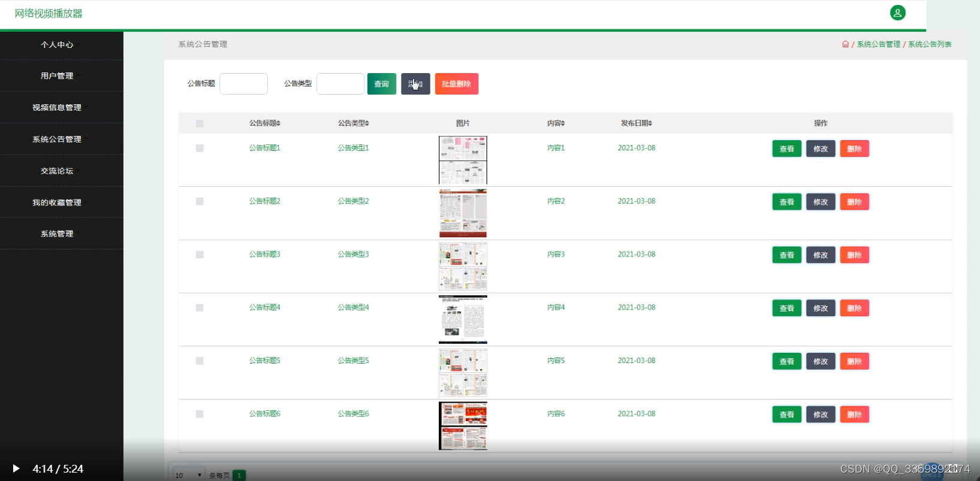Check the row checkbox for 公告标题3

[x=200, y=255]
